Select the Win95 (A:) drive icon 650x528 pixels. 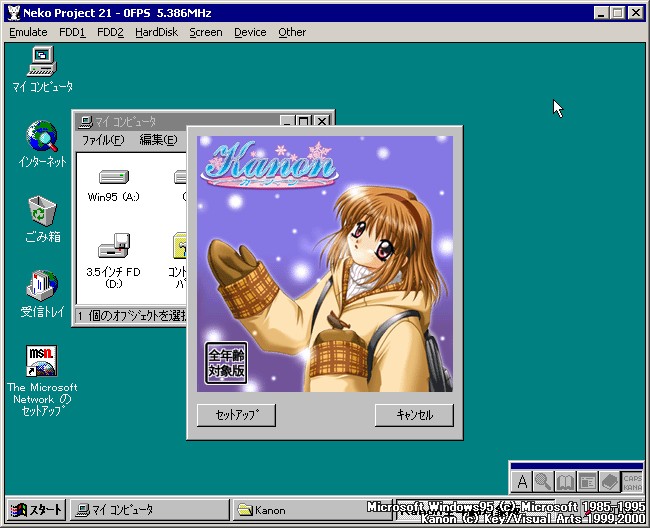point(113,185)
